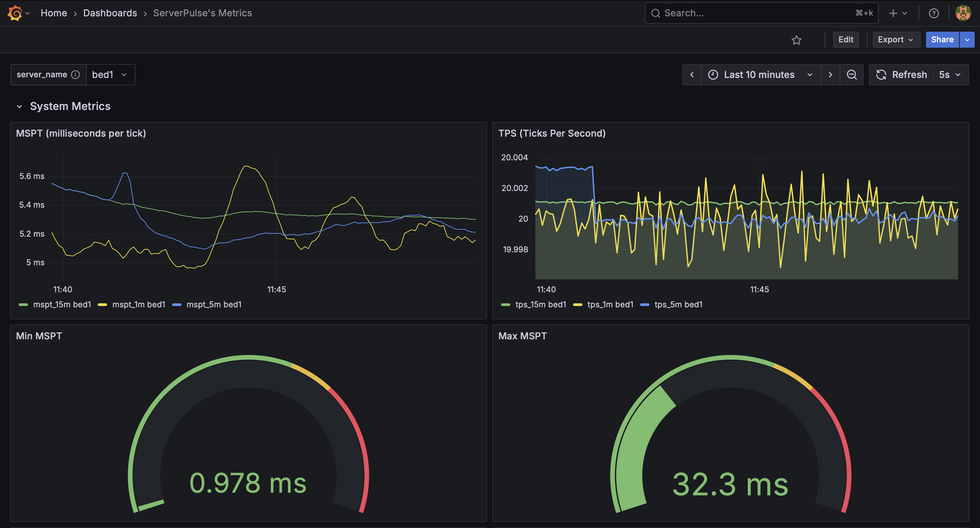The height and width of the screenshot is (528, 980).
Task: Click the tps_1m bed1 yellow color swatch
Action: [x=577, y=304]
